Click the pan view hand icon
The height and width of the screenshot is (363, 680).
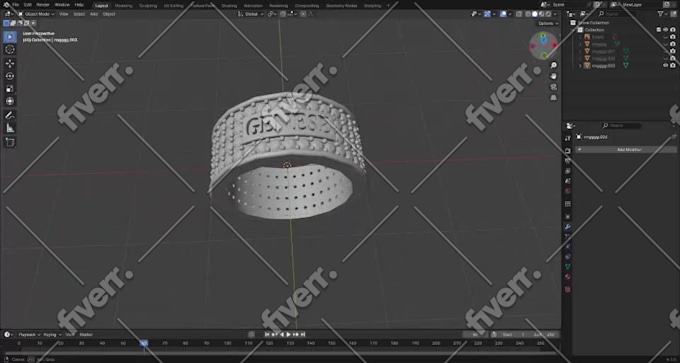click(x=553, y=76)
